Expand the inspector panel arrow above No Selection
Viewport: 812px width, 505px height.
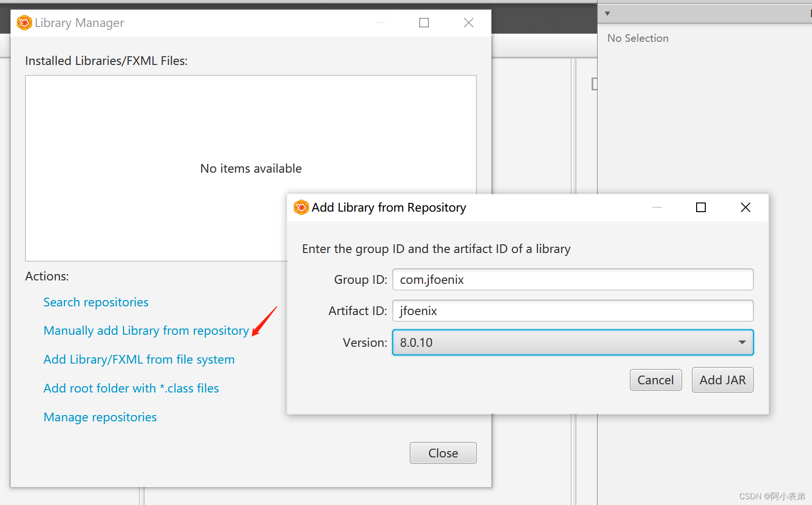click(x=607, y=13)
